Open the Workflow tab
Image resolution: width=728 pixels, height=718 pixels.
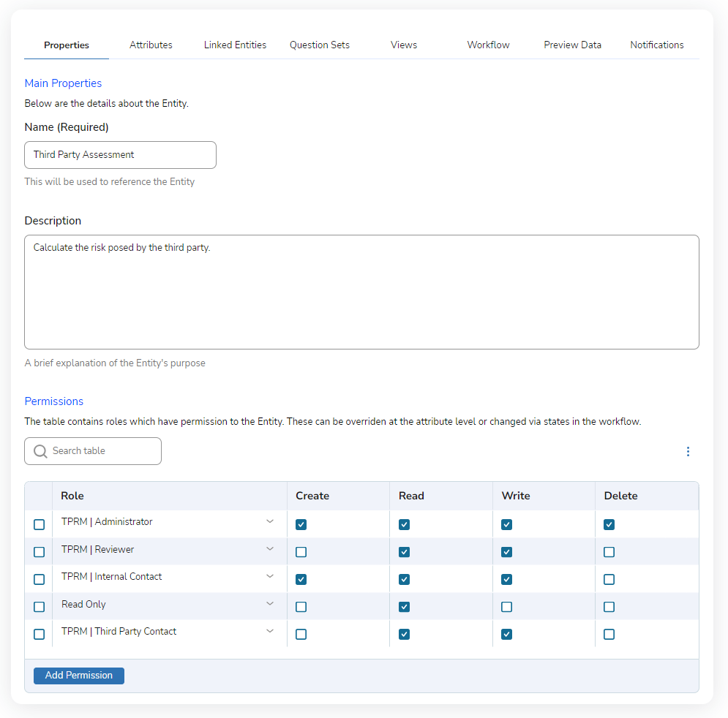click(488, 45)
